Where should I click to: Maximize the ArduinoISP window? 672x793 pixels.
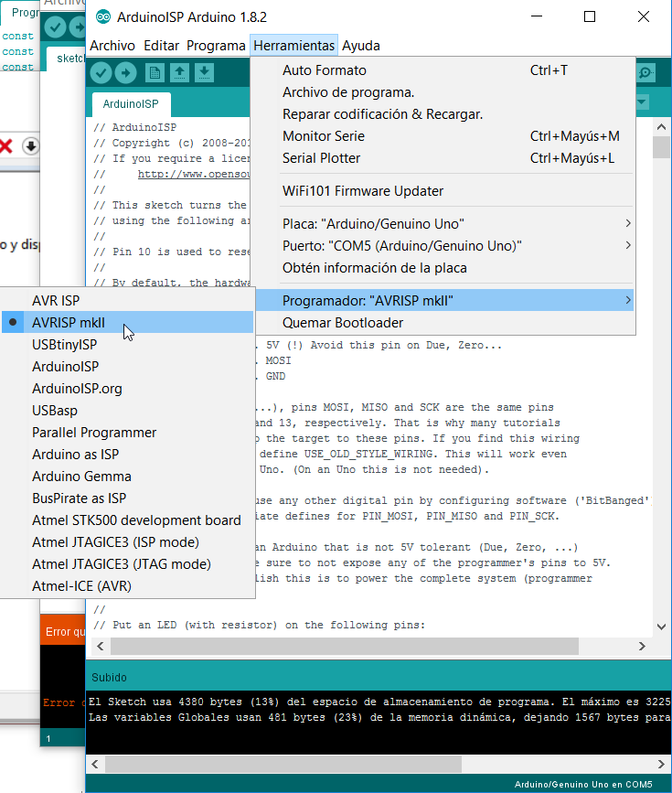[x=590, y=16]
